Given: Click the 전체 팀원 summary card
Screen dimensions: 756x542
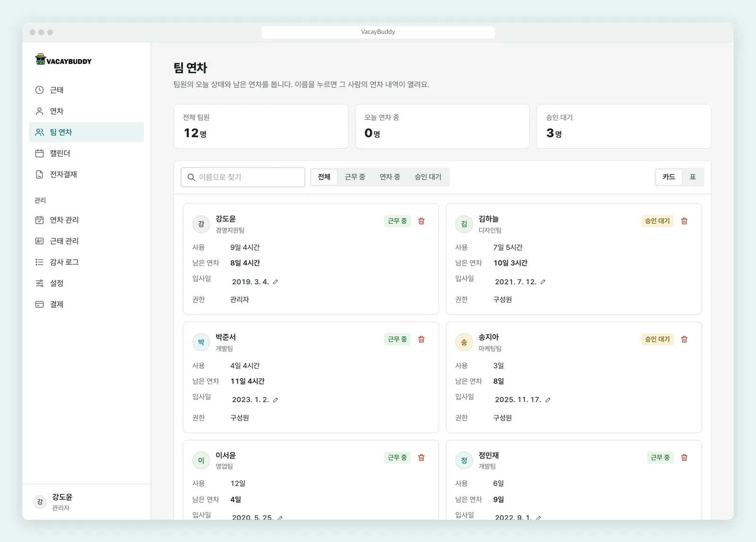Looking at the screenshot, I should (x=261, y=127).
